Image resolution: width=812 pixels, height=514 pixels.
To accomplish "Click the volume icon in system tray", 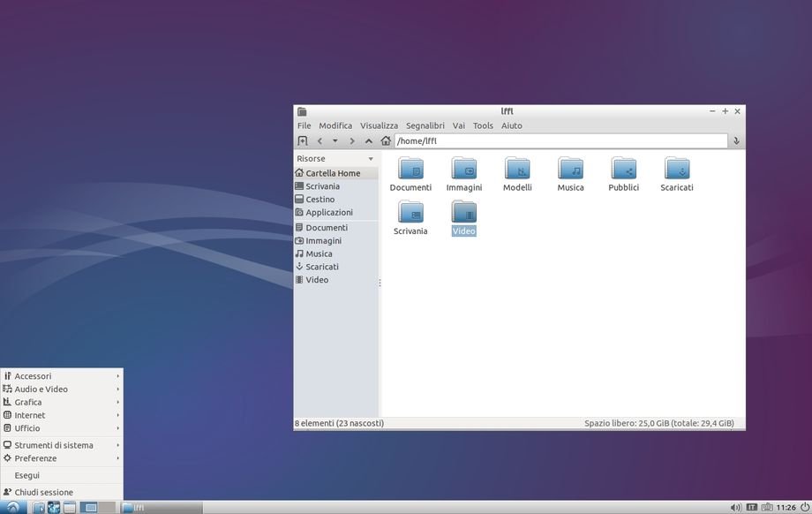I will point(735,507).
